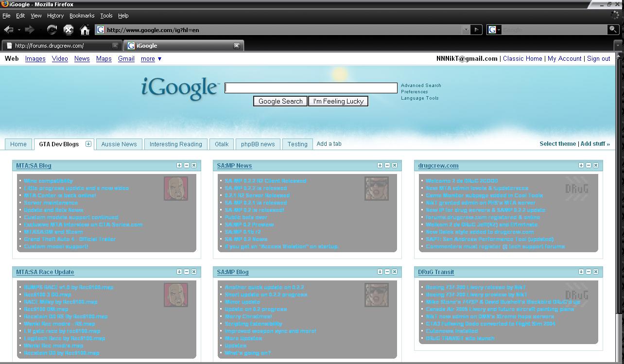Collapse the DRuG Transit gadget
This screenshot has height=364, width=624.
pyautogui.click(x=589, y=272)
